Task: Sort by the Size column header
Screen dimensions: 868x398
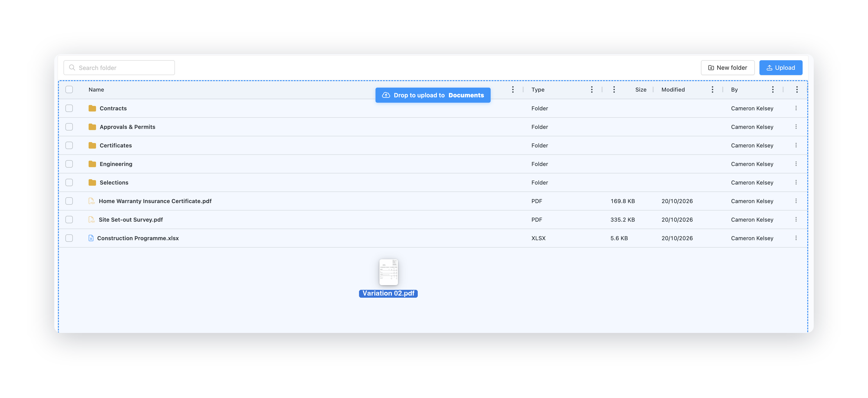Action: (x=640, y=89)
